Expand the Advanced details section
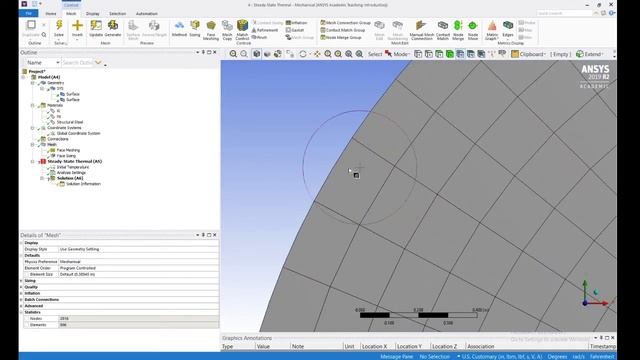The height and width of the screenshot is (360, 640). [22, 306]
